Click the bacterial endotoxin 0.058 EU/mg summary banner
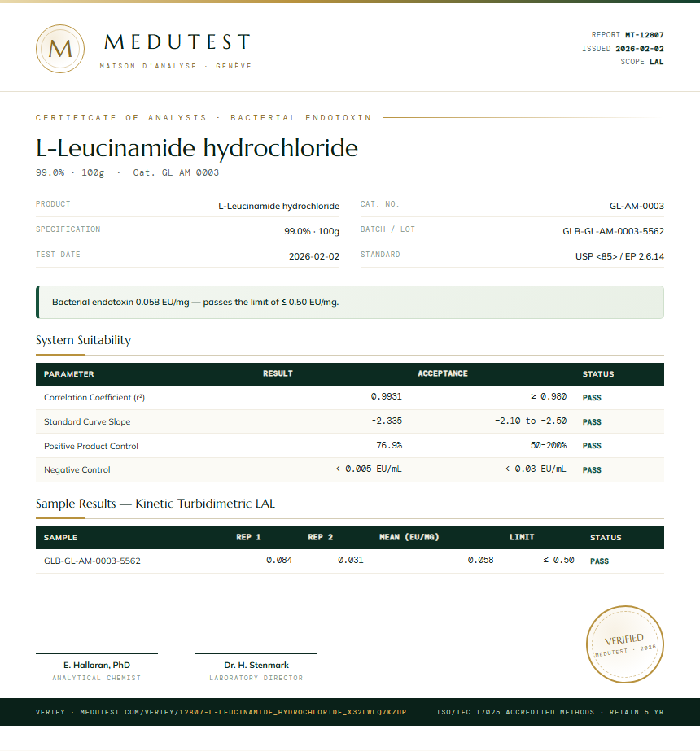This screenshot has width=700, height=751. [350, 302]
